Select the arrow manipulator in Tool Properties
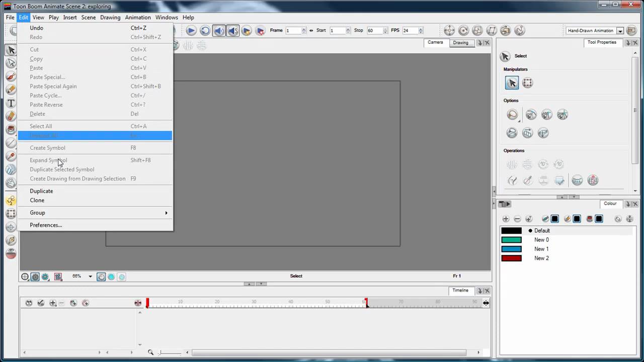The height and width of the screenshot is (362, 644). [x=512, y=83]
